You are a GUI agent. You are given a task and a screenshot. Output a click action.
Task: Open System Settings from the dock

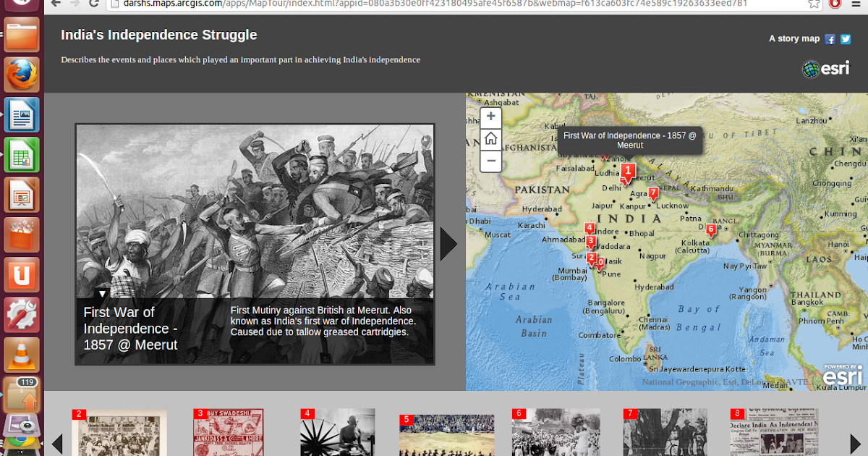[22, 315]
